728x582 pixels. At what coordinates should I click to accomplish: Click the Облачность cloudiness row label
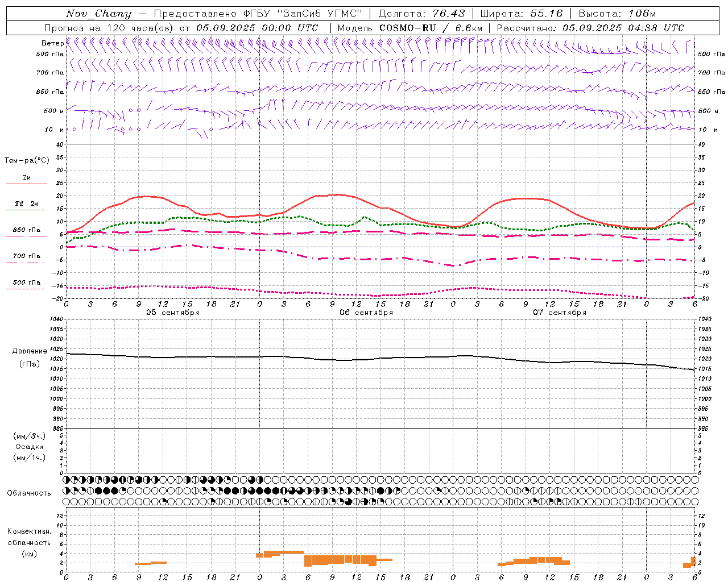29,493
